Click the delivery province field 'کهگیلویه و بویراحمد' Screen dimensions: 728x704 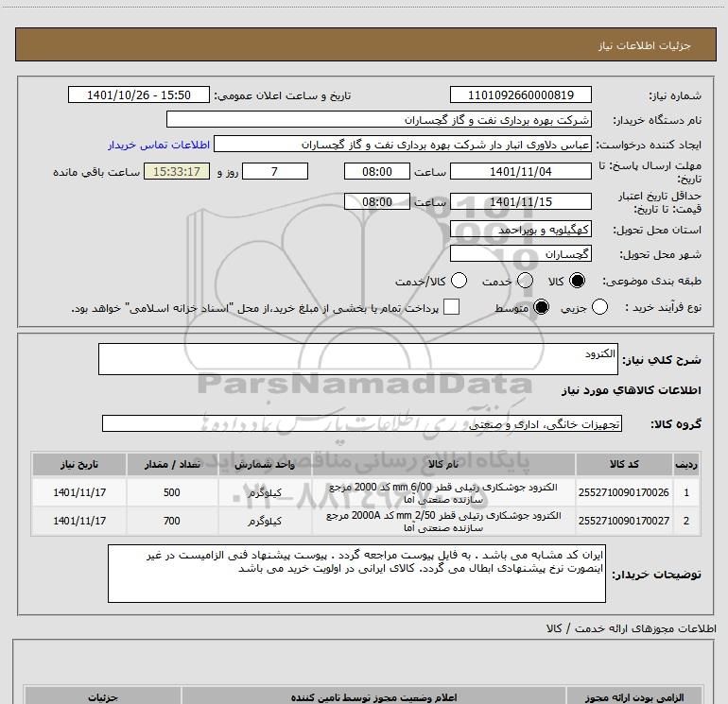pyautogui.click(x=520, y=230)
